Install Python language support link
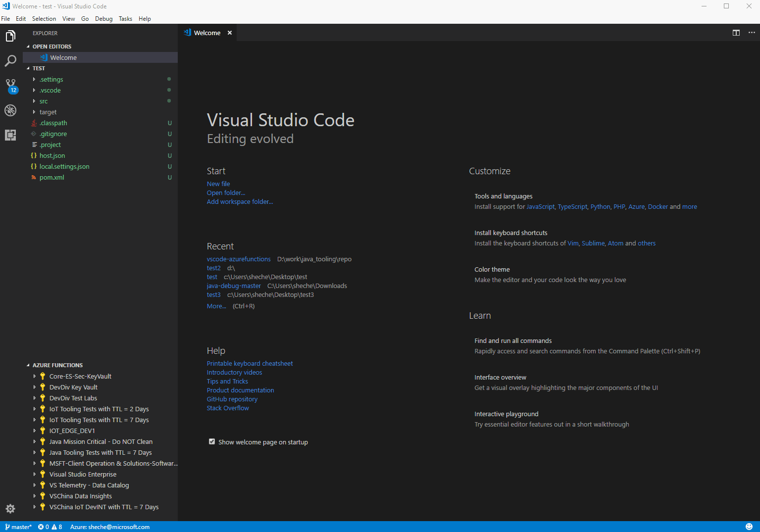This screenshot has height=532, width=760. [x=600, y=206]
